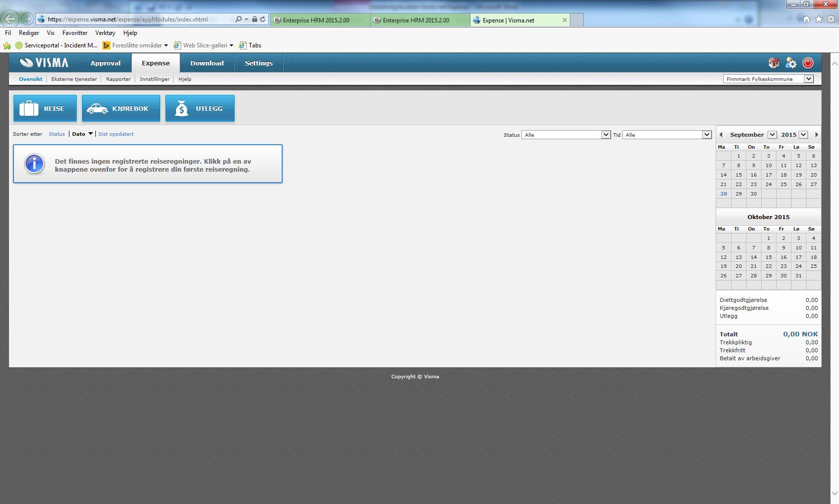This screenshot has height=504, width=839.
Task: Sort by Sist oppdatert
Action: pos(116,134)
